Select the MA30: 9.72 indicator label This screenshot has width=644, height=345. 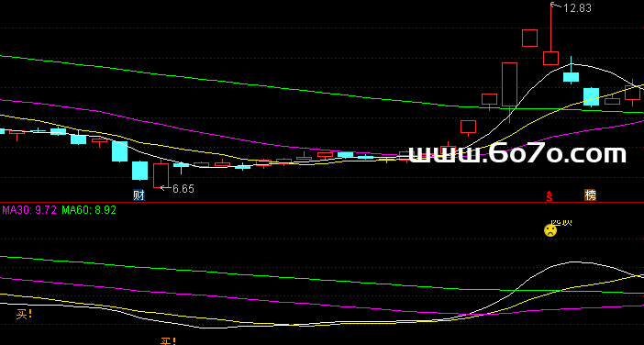click(x=29, y=210)
